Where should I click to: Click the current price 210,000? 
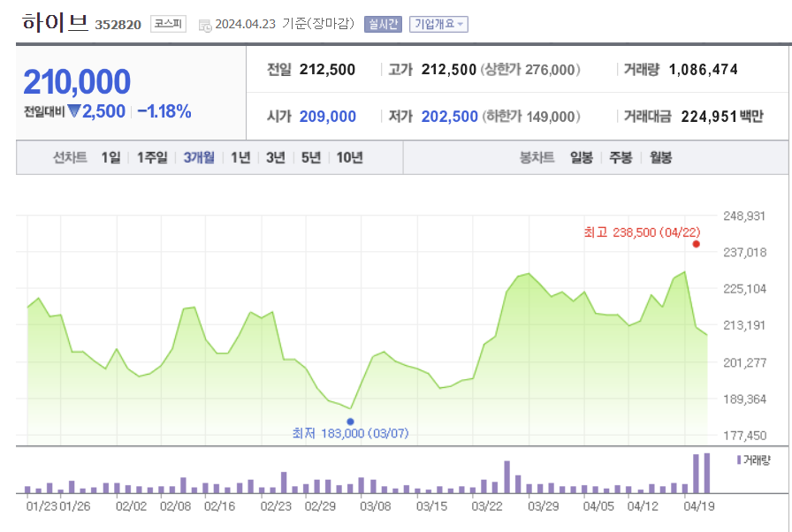point(77,82)
